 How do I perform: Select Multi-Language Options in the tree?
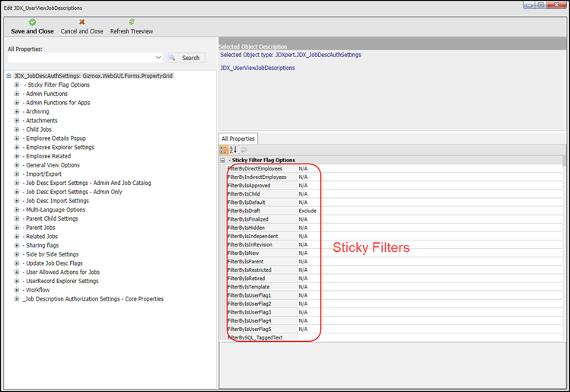pyautogui.click(x=54, y=209)
